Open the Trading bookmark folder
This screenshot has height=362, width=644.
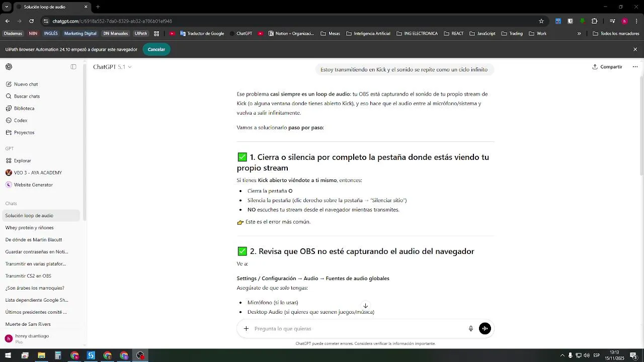point(512,34)
